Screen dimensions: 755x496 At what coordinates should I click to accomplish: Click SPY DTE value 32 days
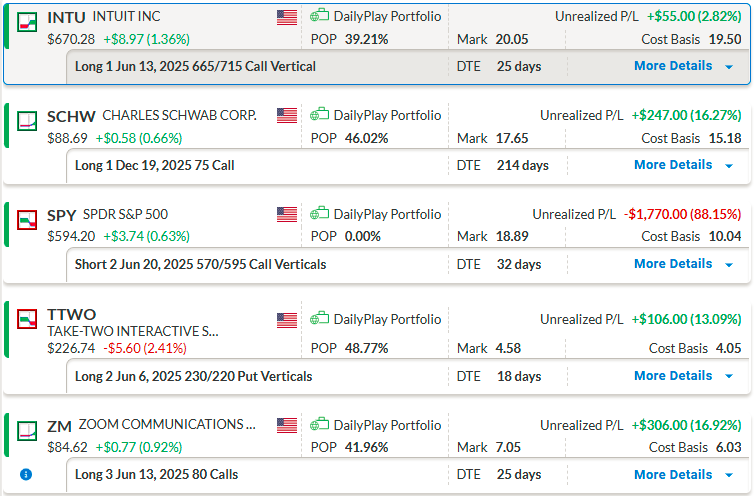(519, 264)
